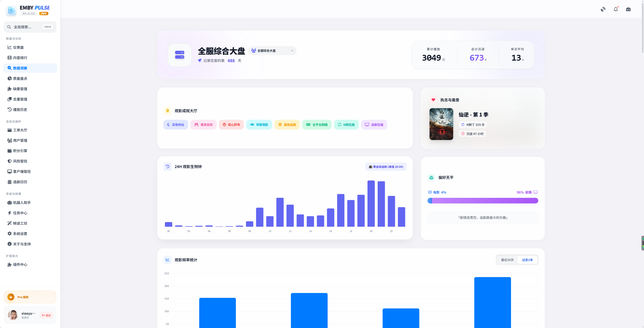The height and width of the screenshot is (328, 644).
Task: Toggle the 深夜修仙 achievement badge
Action: tap(176, 125)
